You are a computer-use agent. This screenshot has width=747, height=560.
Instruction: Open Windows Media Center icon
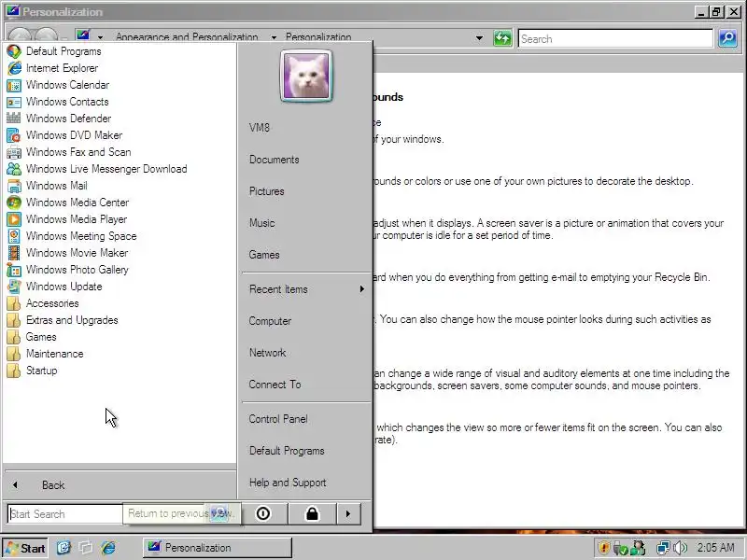14,203
